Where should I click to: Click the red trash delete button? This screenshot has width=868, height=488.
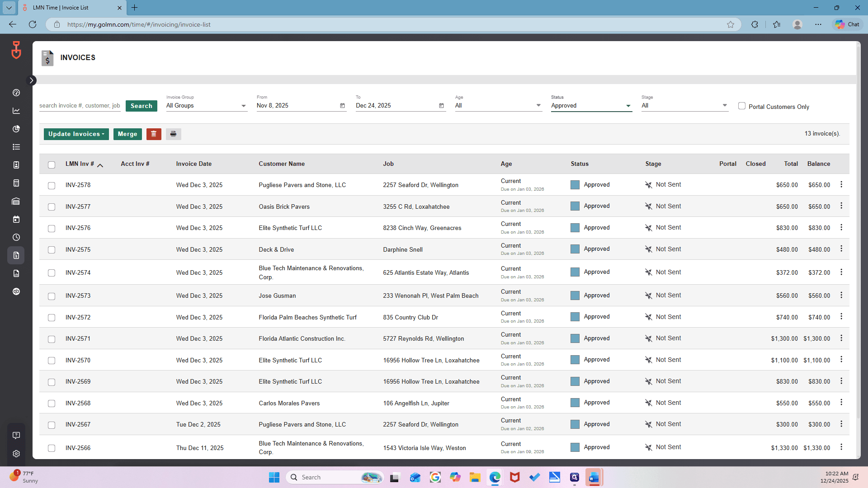154,134
